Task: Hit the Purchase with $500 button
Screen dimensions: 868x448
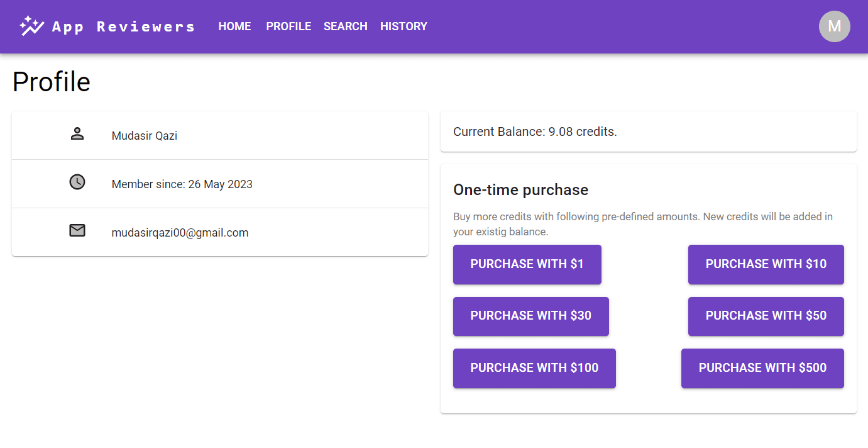Action: click(762, 368)
